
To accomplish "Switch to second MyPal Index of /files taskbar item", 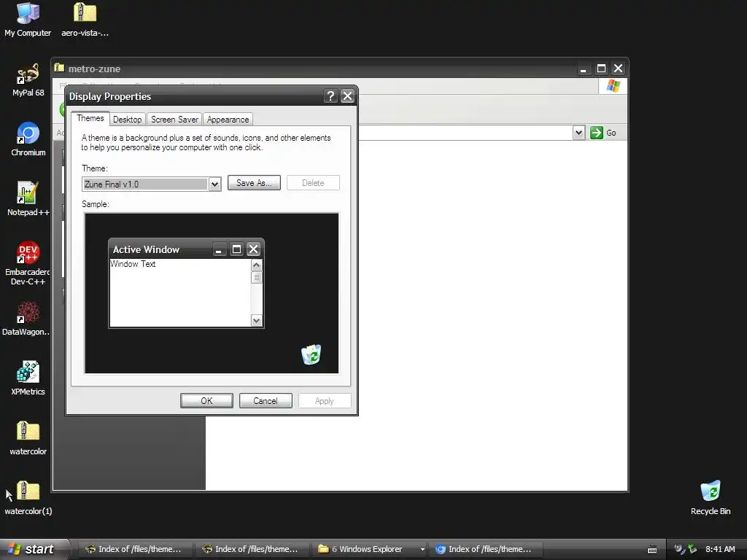I will (251, 549).
